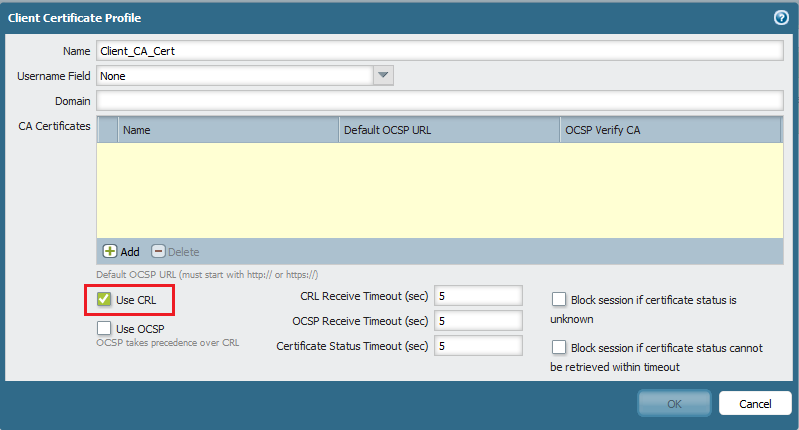Click the checkbox column header in CA table
The width and height of the screenshot is (799, 430).
coord(108,130)
